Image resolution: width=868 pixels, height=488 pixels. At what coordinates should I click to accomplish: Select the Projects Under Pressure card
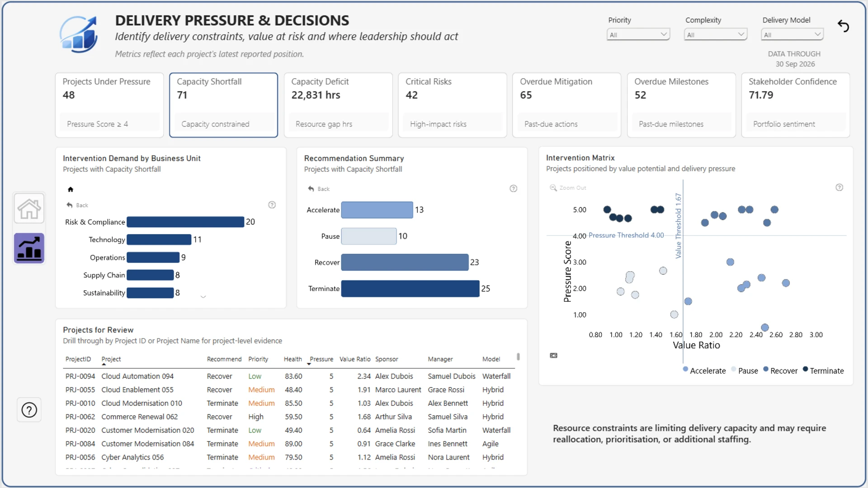click(x=109, y=105)
